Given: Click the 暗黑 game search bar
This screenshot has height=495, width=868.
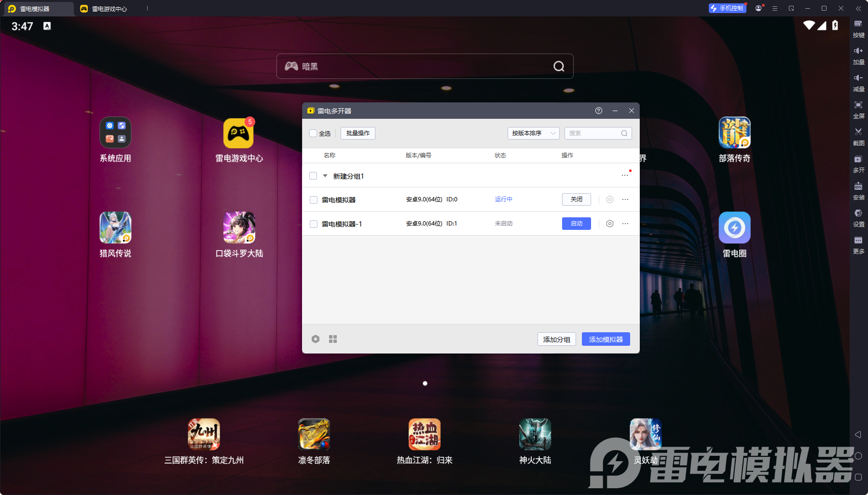Looking at the screenshot, I should (425, 66).
